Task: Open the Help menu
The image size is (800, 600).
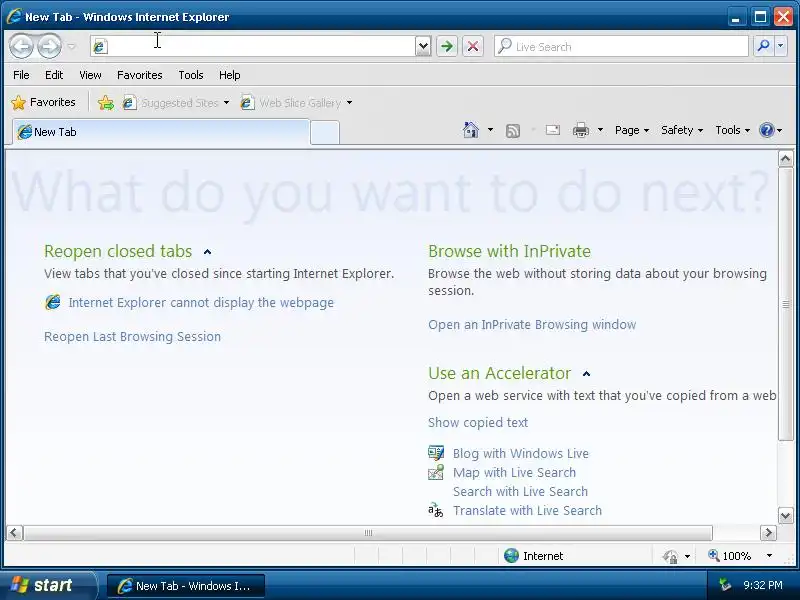Action: (x=230, y=75)
